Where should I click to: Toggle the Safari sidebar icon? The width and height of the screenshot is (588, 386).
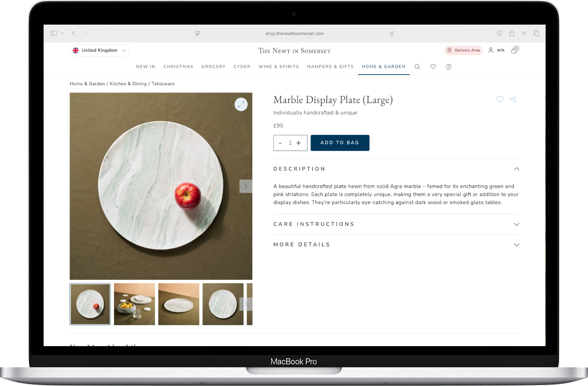pyautogui.click(x=53, y=33)
